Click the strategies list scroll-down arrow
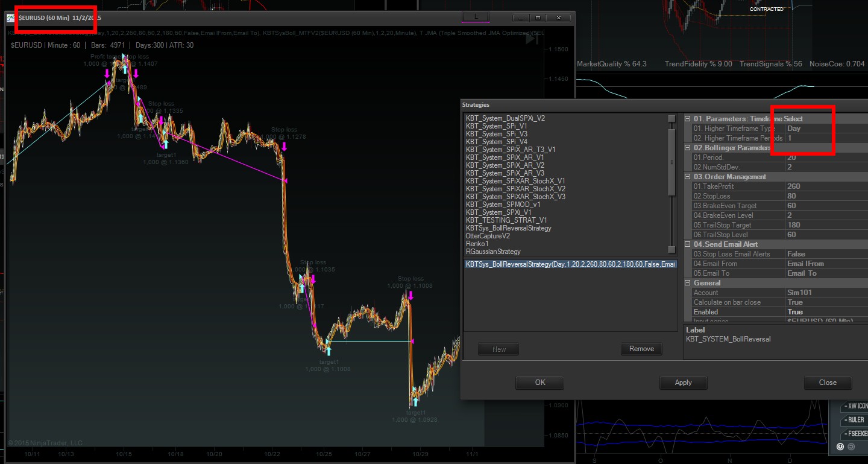Image resolution: width=868 pixels, height=464 pixels. tap(671, 250)
